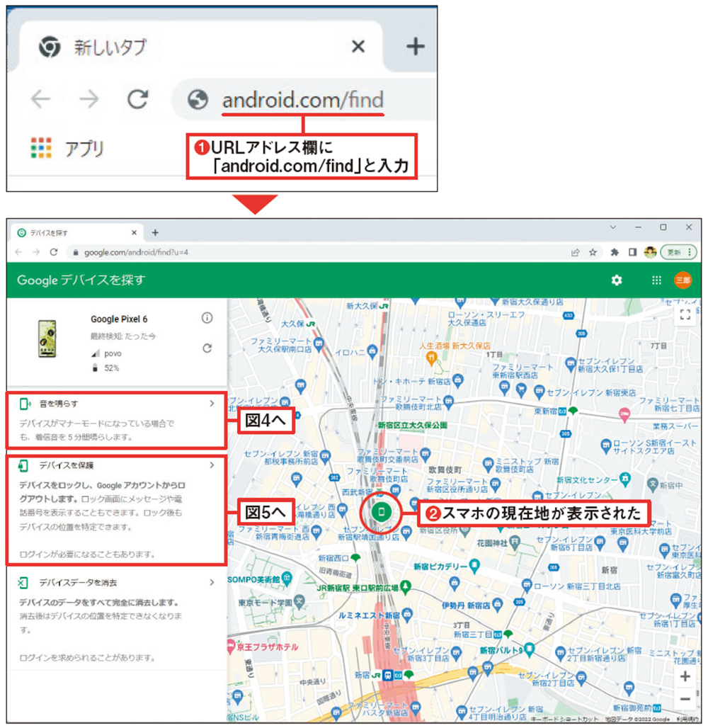Click the SOMPO美術館 map marker
This screenshot has width=708, height=728.
click(x=287, y=579)
